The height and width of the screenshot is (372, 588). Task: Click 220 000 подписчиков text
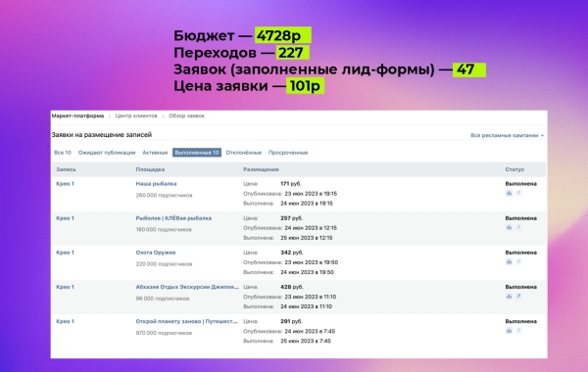click(164, 264)
